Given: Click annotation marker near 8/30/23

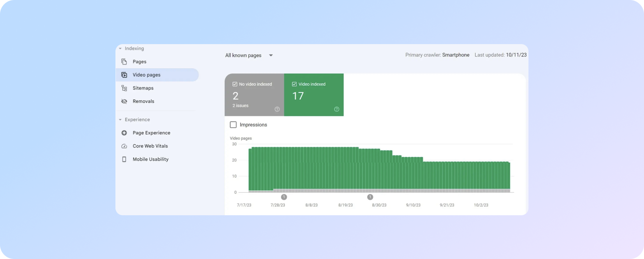Looking at the screenshot, I should (x=370, y=197).
